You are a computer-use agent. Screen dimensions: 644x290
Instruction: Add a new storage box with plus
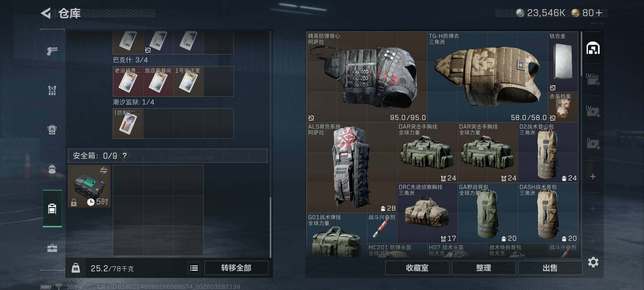(593, 176)
